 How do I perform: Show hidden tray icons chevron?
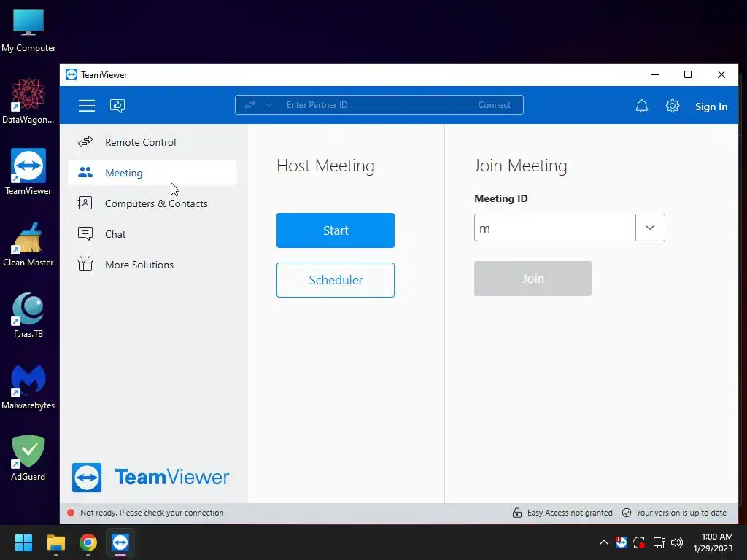[x=603, y=542]
